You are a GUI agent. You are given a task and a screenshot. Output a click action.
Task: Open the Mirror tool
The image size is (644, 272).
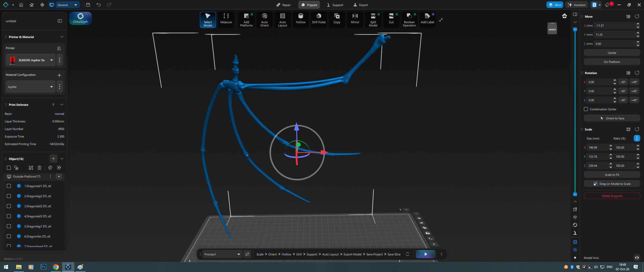point(355,19)
